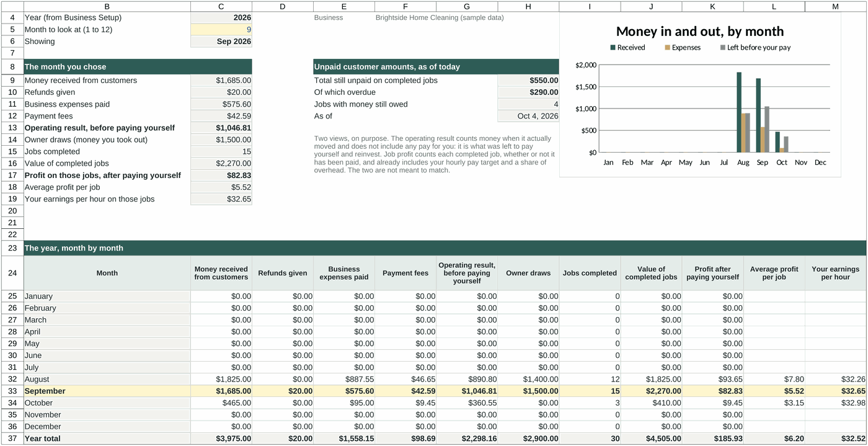Screen dimensions: 868x446
Task: Click 'Unpaid customer amounts, as of today' heading
Action: click(436, 67)
